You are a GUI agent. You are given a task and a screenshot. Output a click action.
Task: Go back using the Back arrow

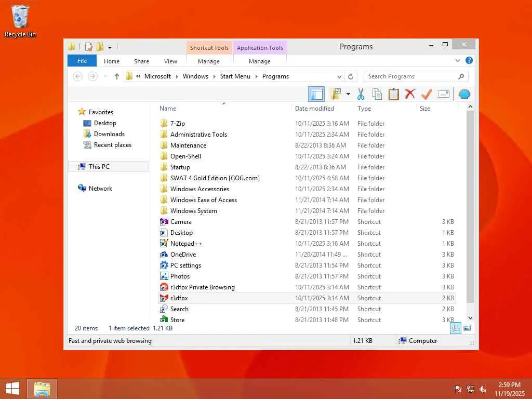(78, 76)
